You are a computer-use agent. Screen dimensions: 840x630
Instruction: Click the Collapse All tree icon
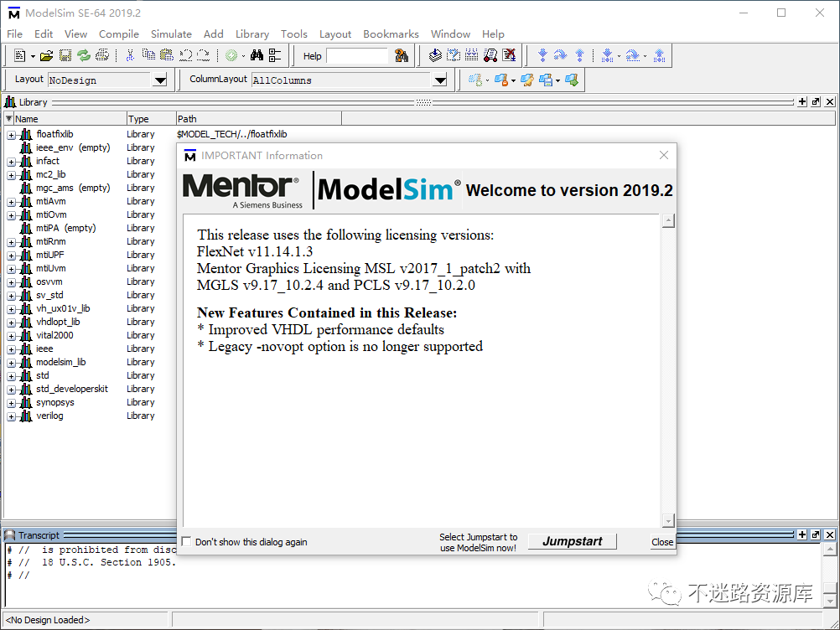click(x=275, y=55)
